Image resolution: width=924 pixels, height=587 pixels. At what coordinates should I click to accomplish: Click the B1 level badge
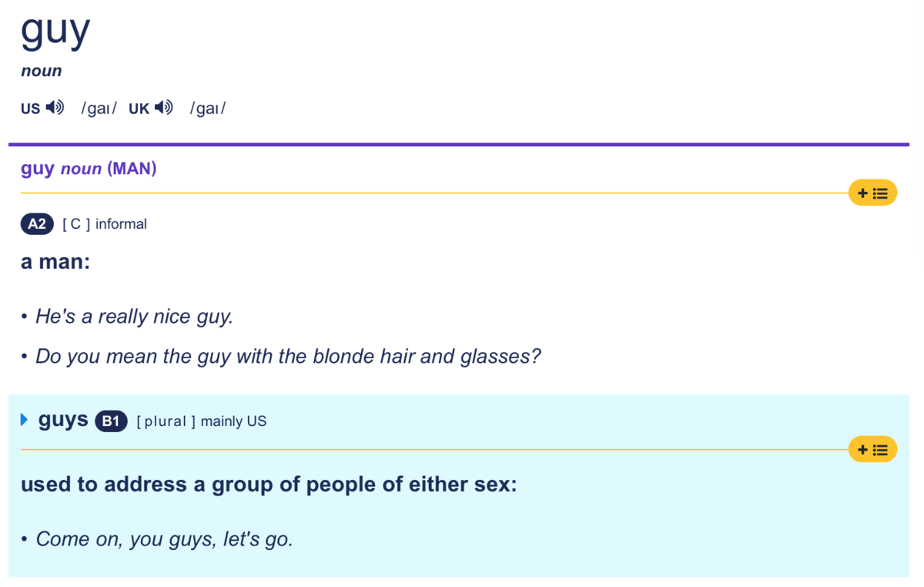[111, 421]
